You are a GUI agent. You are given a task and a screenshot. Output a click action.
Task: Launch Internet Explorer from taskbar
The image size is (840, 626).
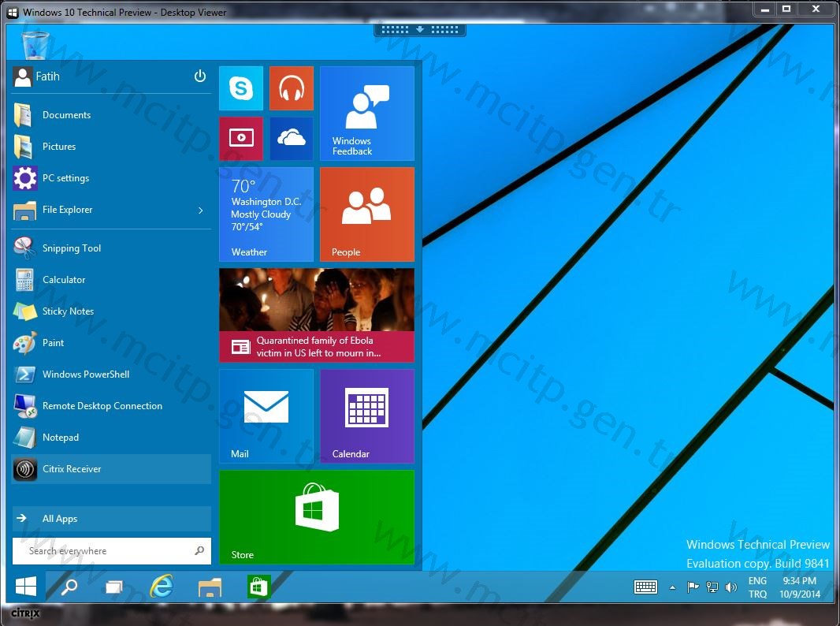coord(162,587)
